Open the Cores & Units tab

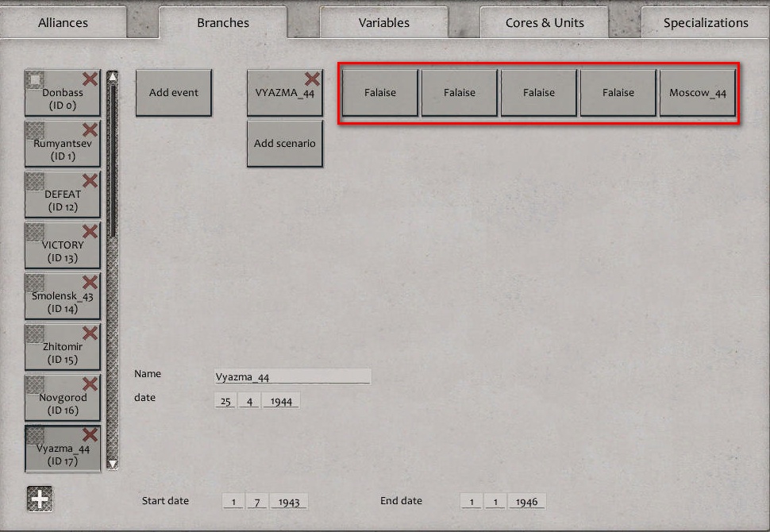point(545,22)
